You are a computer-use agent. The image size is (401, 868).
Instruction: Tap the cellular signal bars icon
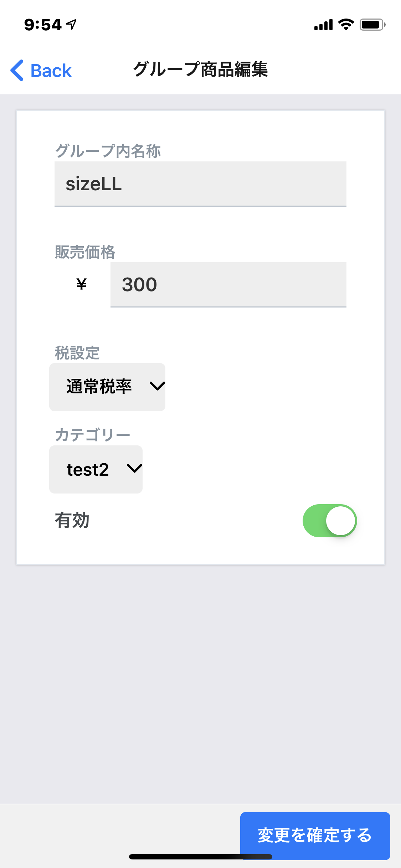(323, 25)
